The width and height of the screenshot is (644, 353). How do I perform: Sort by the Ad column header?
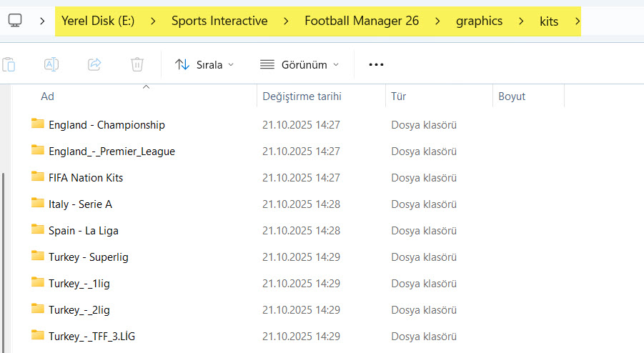point(47,96)
